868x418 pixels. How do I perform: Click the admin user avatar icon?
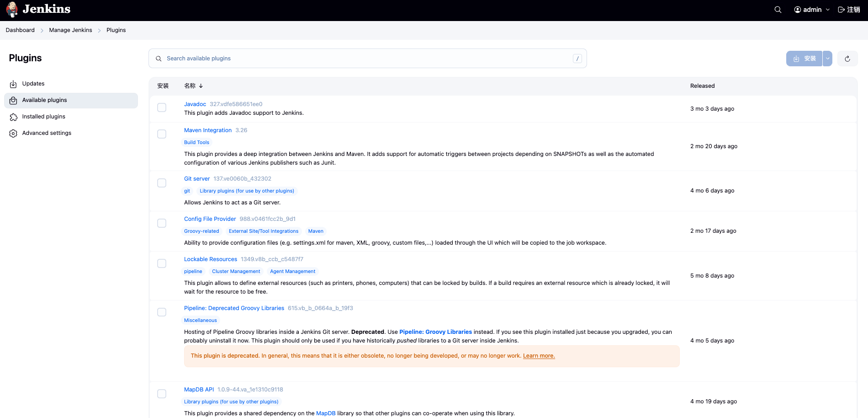coord(798,10)
